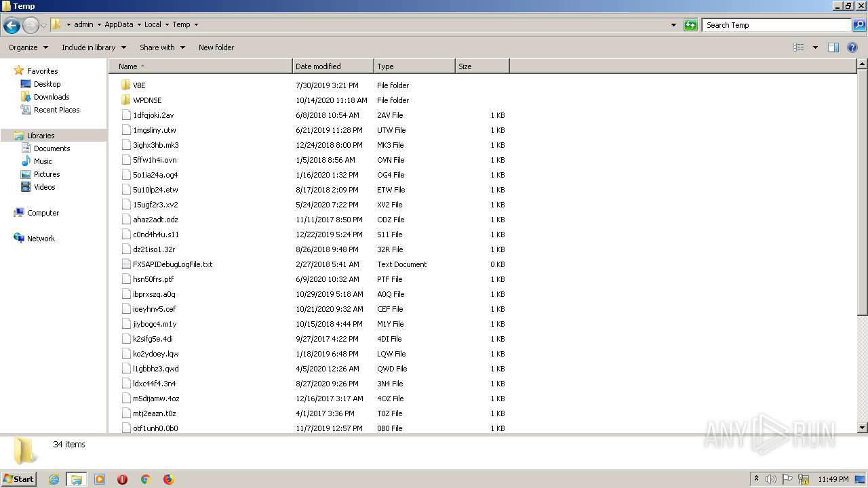This screenshot has width=868, height=488.
Task: Launch Opera from the taskbar
Action: [x=123, y=479]
